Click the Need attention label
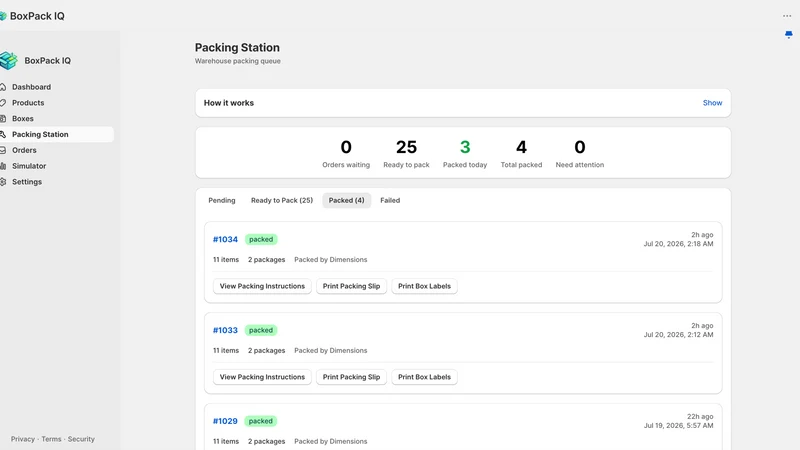 point(580,165)
